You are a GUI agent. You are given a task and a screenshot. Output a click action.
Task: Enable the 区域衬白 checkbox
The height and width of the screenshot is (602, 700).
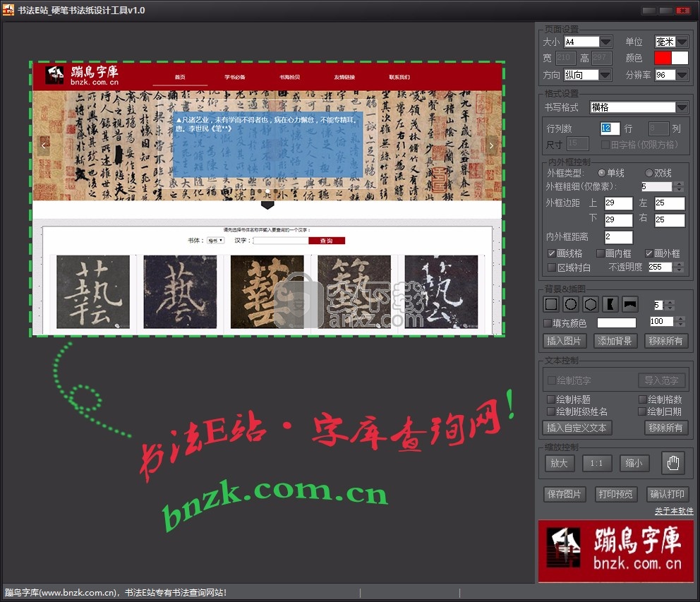click(x=552, y=267)
